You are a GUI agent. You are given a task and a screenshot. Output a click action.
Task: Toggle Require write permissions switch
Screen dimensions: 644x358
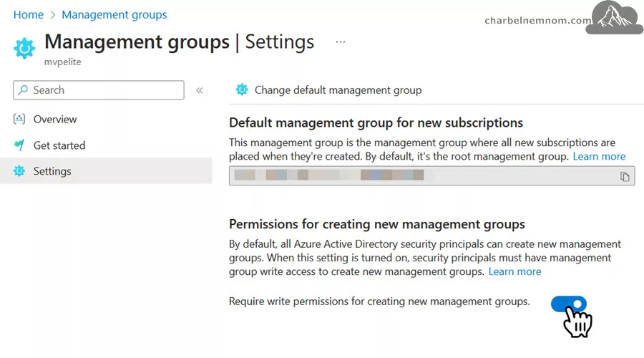point(568,304)
